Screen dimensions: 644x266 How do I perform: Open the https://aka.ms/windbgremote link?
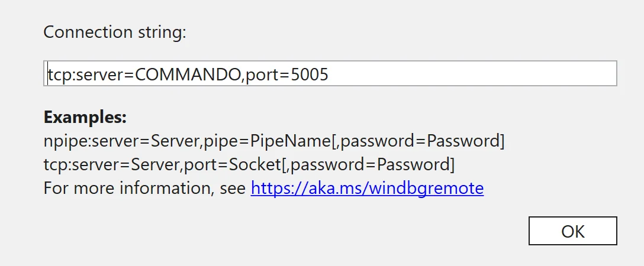tap(367, 188)
